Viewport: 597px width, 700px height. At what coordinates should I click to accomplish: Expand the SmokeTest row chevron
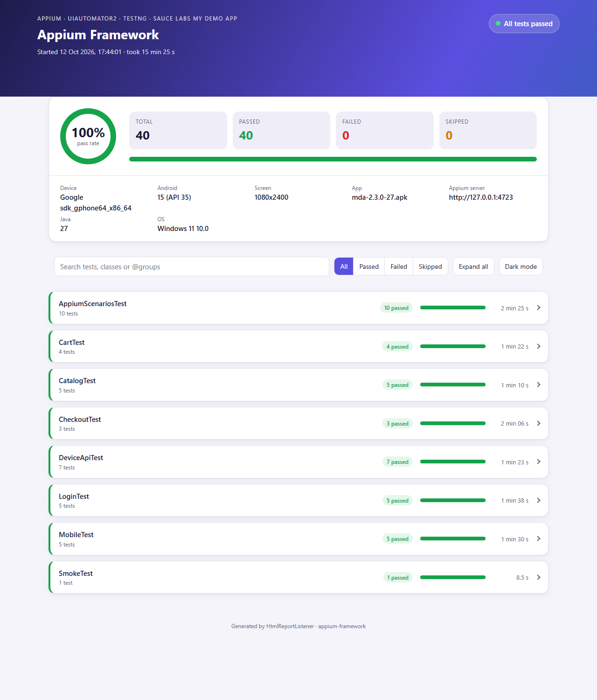[539, 577]
